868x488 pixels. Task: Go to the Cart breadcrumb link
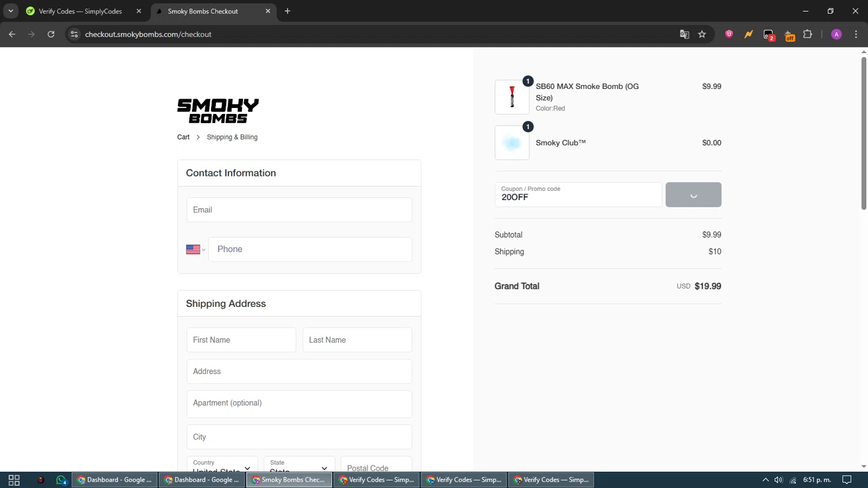tap(183, 137)
